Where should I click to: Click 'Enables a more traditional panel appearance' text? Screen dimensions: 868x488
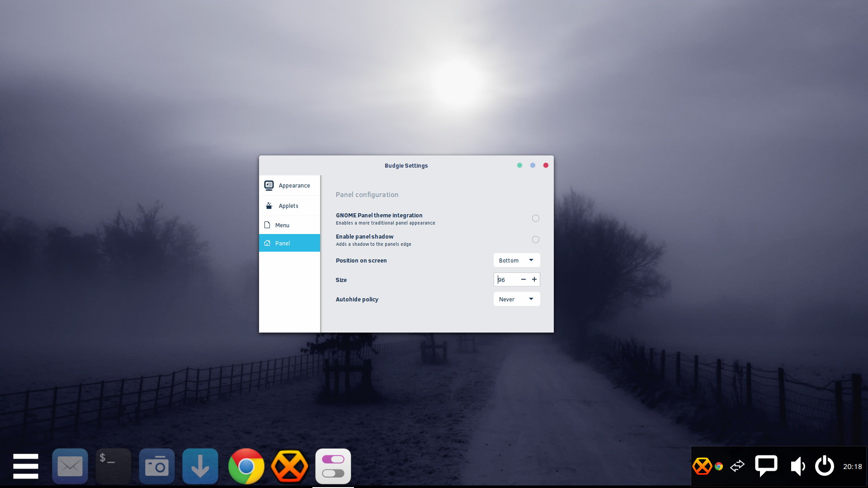(x=386, y=223)
